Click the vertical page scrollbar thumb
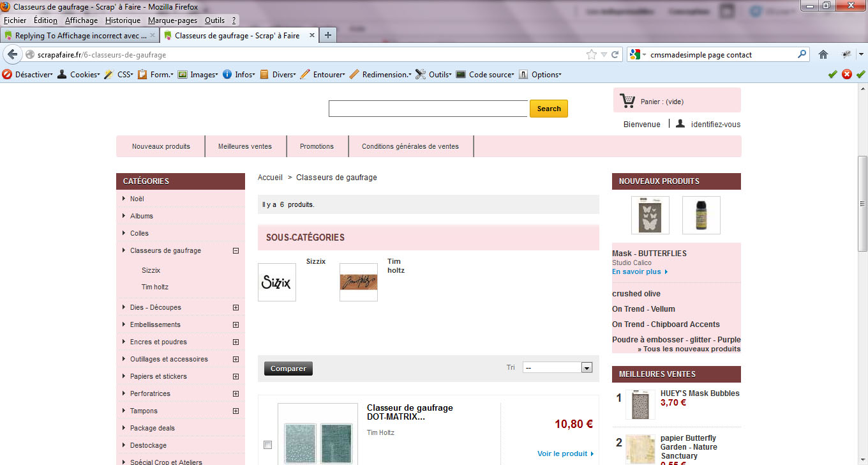Viewport: 868px width, 465px height. point(862,203)
